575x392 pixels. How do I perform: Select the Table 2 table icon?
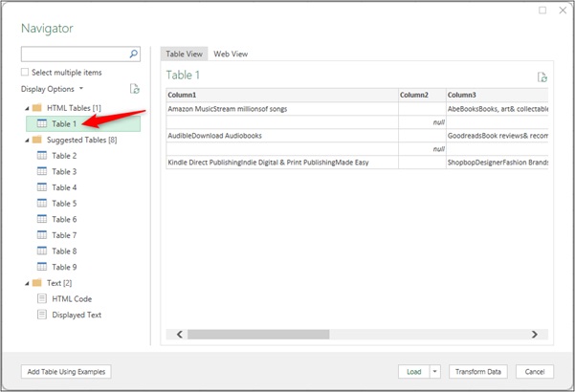[x=42, y=156]
